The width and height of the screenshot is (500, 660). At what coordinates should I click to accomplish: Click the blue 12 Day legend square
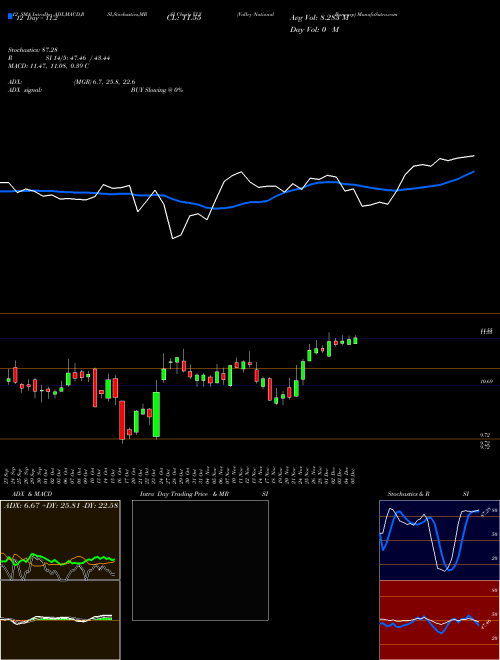point(10,17)
